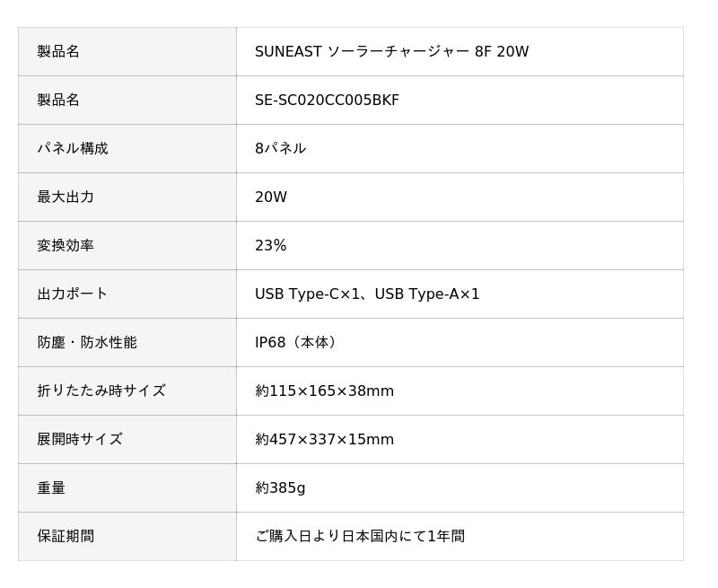Click the 約385g weight value

point(280,487)
